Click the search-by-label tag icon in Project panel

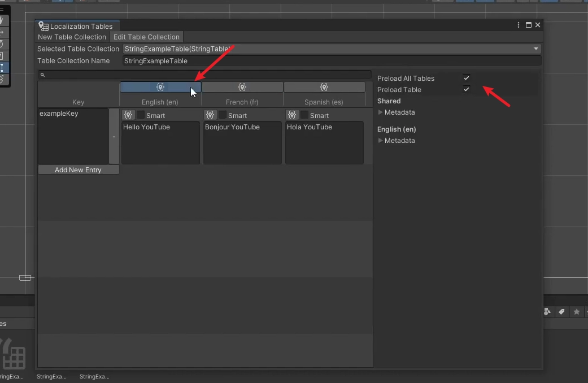(x=561, y=312)
